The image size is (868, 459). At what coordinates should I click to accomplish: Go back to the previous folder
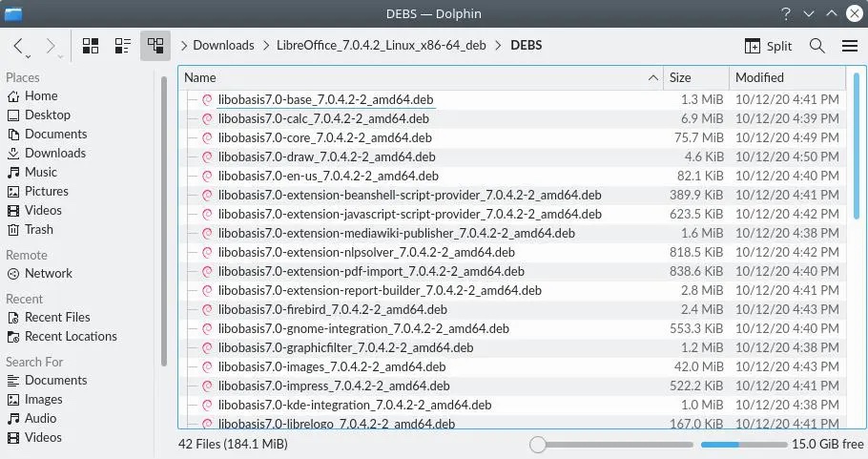click(18, 46)
